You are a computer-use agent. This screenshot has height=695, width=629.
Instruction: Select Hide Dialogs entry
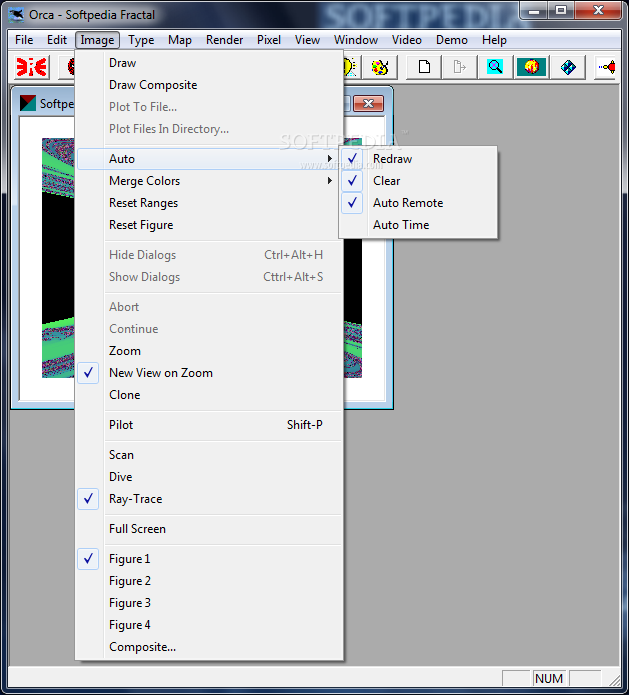coord(209,255)
